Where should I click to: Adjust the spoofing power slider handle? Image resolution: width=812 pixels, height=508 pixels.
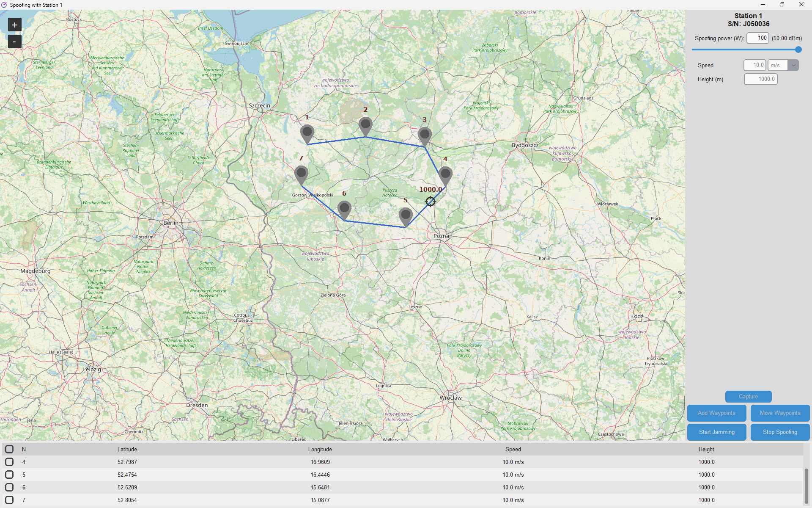click(798, 50)
